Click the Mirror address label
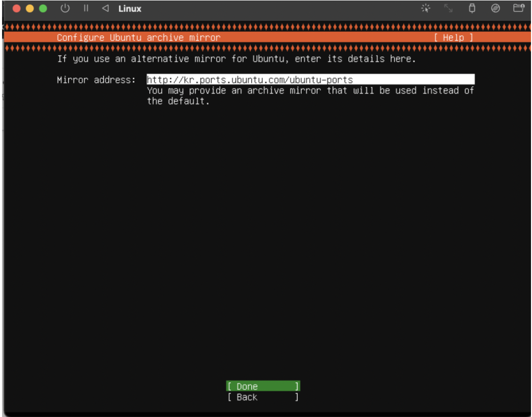This screenshot has height=417, width=532. click(x=96, y=80)
